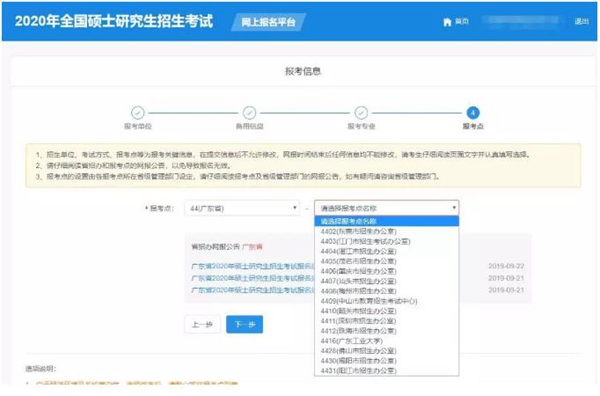This screenshot has height=396, width=600.
Task: Choose option 4428 佛山市招生办公室
Action: coord(386,351)
